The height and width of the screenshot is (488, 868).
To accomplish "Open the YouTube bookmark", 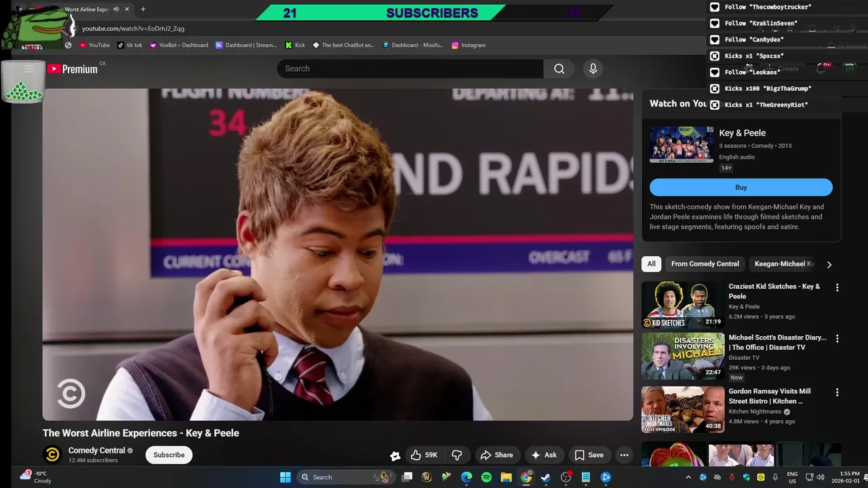I will 94,45.
